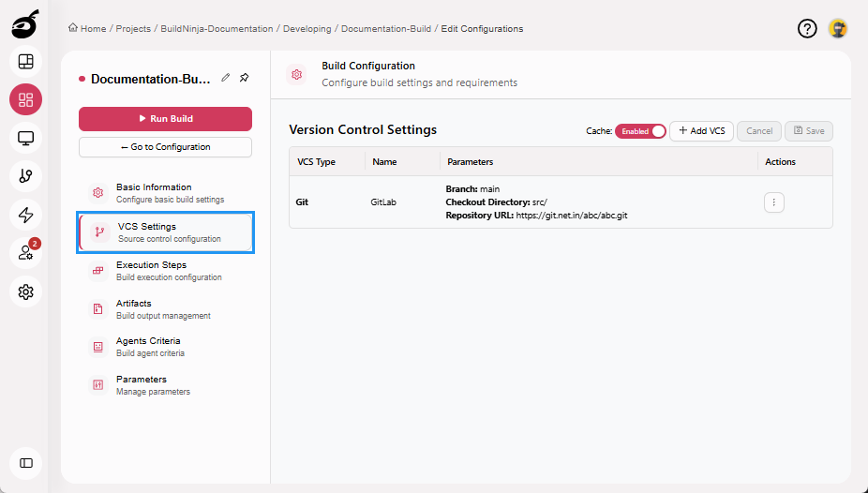Open the Agents monitor sidebar icon
The width and height of the screenshot is (868, 493).
coord(25,138)
